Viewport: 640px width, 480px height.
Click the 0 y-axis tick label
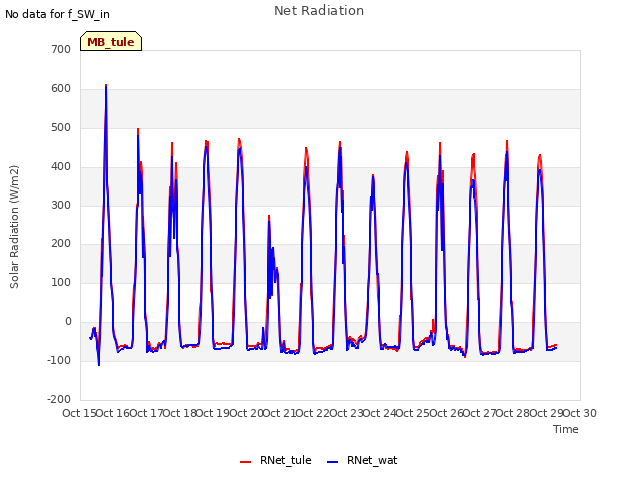coord(68,322)
